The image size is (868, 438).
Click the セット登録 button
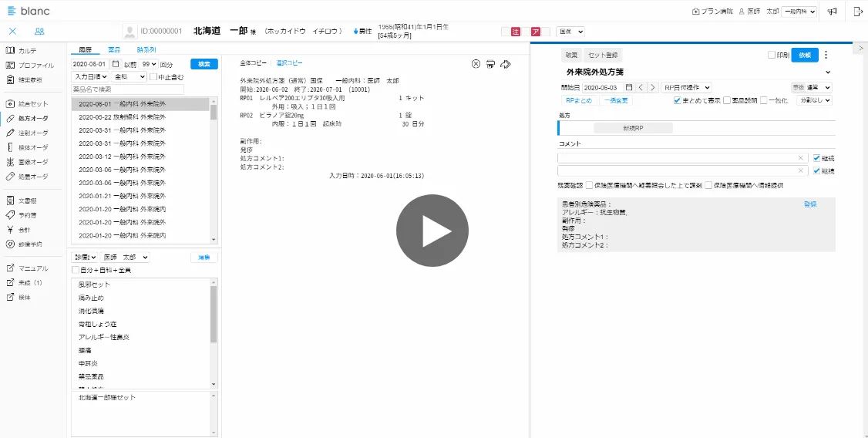[604, 55]
